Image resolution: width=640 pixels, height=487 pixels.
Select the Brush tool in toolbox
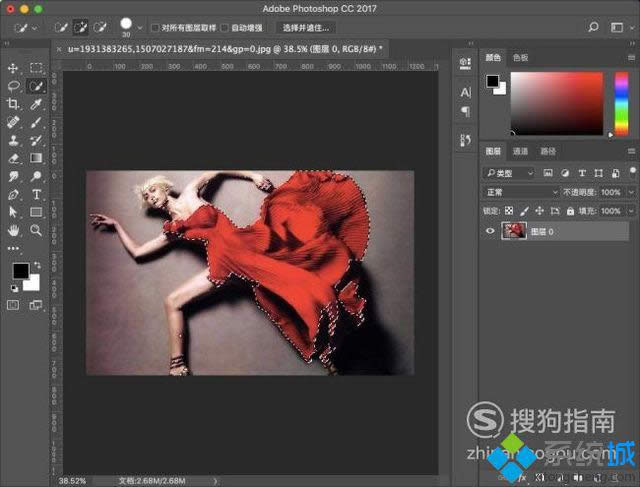[x=36, y=122]
